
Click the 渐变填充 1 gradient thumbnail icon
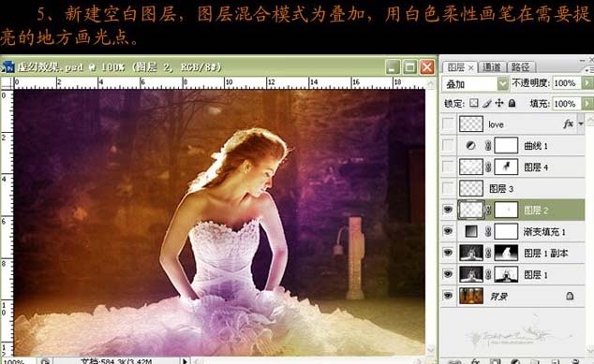471,231
